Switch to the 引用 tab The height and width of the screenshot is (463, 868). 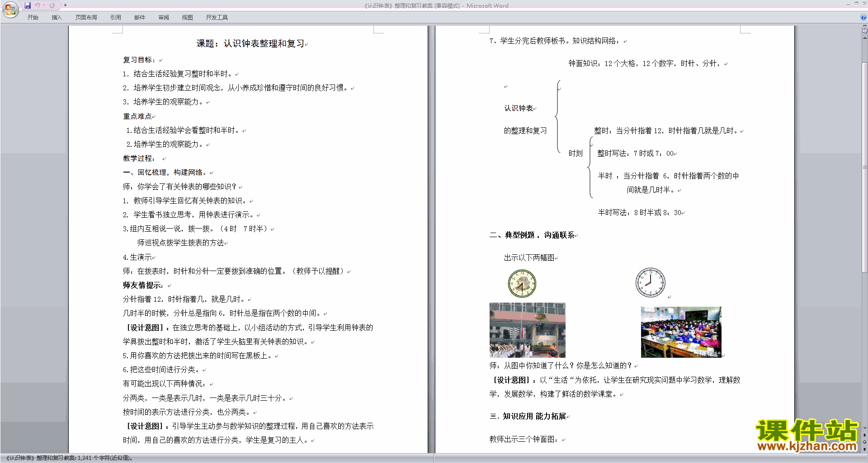coord(115,18)
